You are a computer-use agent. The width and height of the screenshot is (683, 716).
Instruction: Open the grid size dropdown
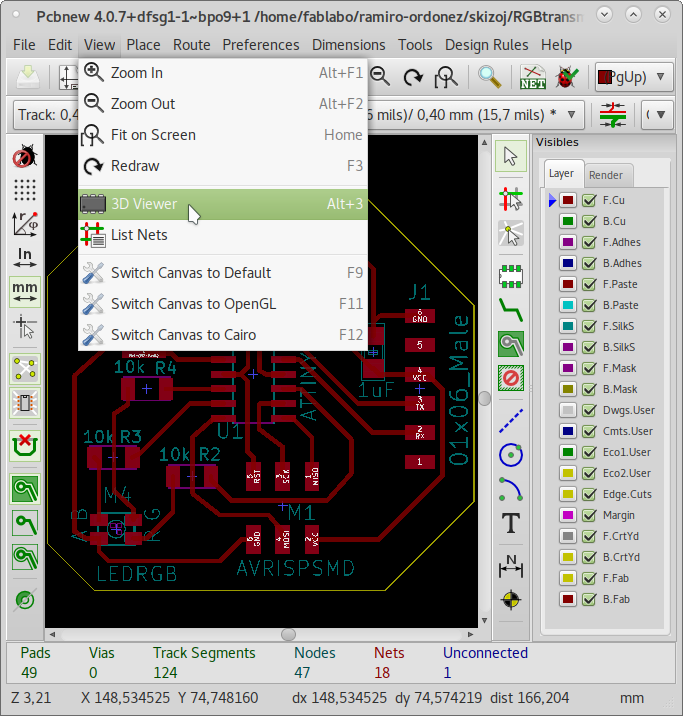[x=657, y=114]
